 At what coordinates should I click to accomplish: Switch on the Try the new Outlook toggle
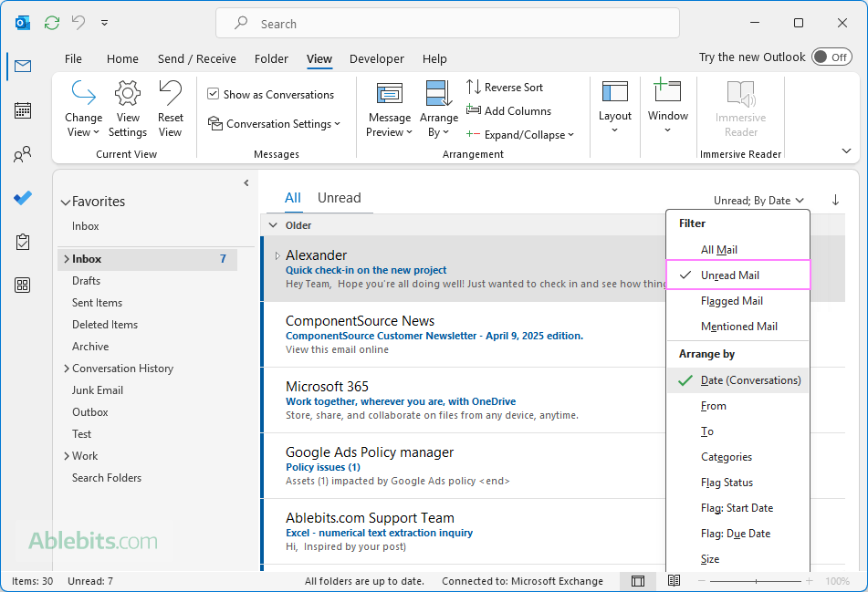pyautogui.click(x=831, y=57)
